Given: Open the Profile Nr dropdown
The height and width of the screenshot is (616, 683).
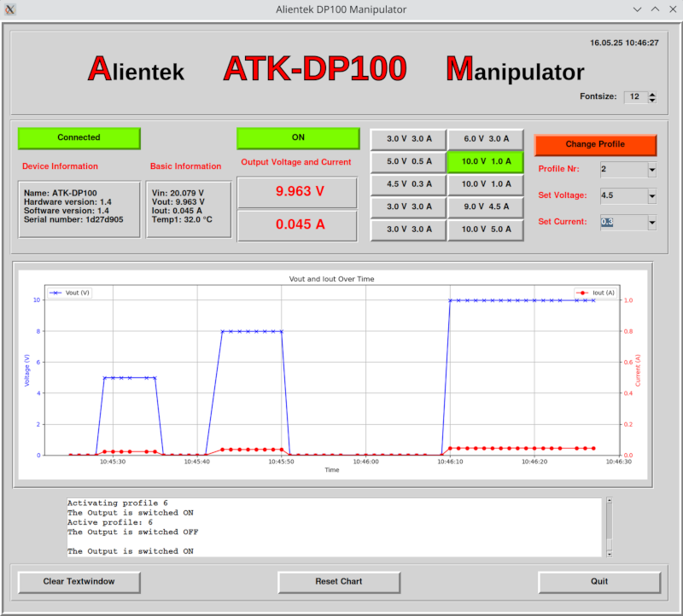Looking at the screenshot, I should (x=651, y=170).
